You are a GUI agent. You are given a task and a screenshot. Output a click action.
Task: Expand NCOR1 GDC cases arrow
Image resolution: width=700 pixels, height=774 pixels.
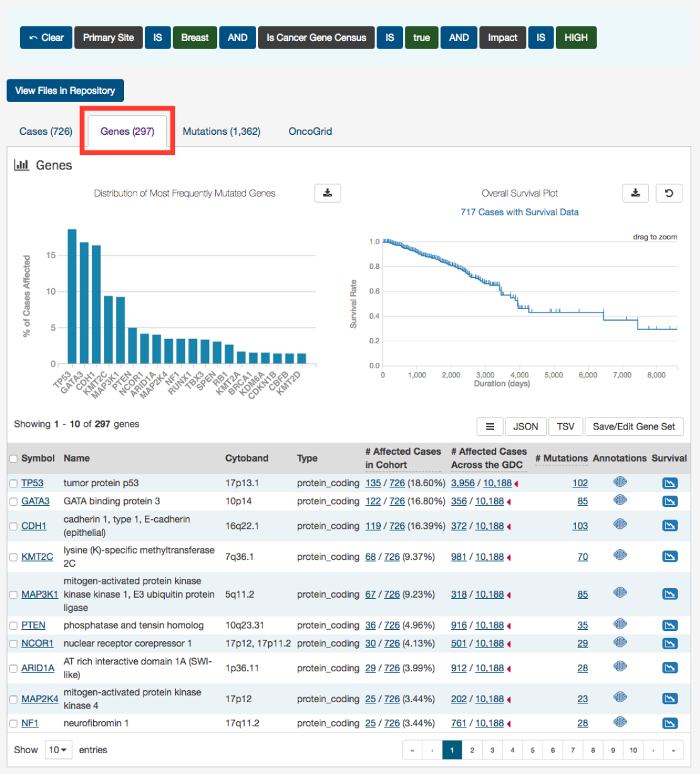pos(509,644)
